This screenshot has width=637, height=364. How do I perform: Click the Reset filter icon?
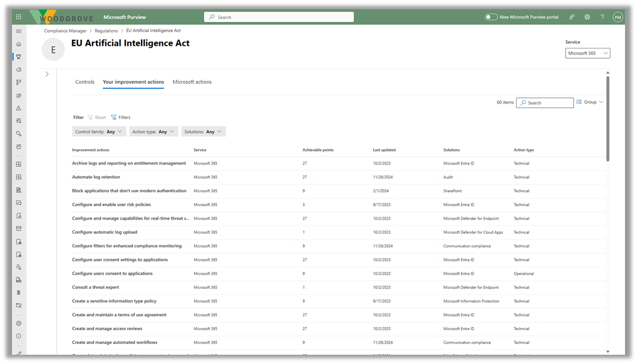pyautogui.click(x=90, y=117)
